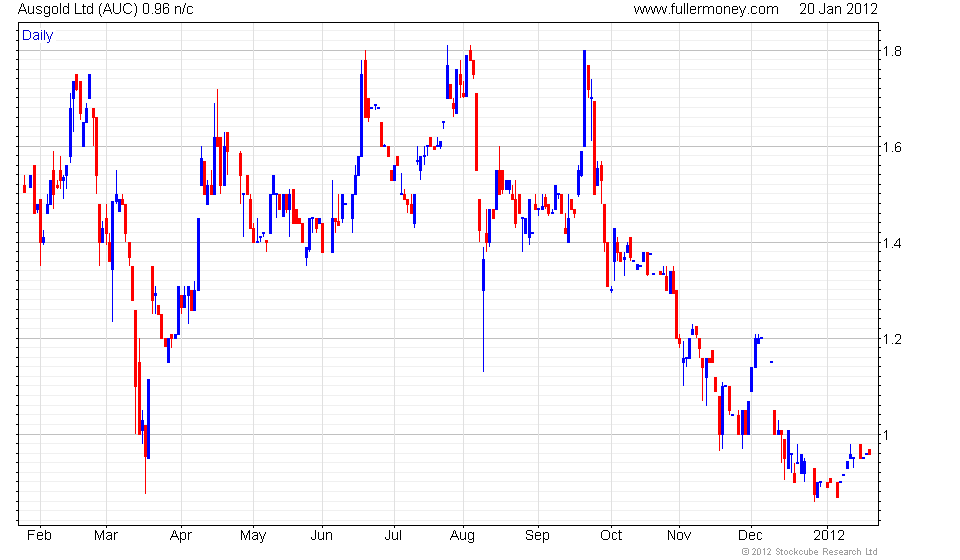Image resolution: width=960 pixels, height=560 pixels.
Task: Click the Stockcube Research Ltd copyright text
Action: click(x=809, y=552)
